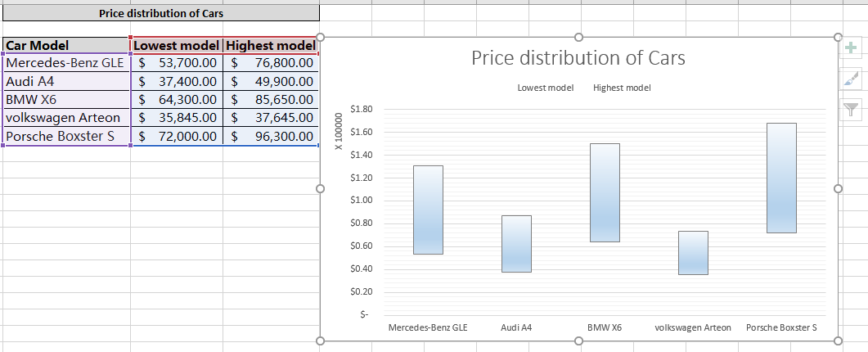Grab the chart's top-center sizing handle
The height and width of the screenshot is (352, 868).
[x=578, y=37]
